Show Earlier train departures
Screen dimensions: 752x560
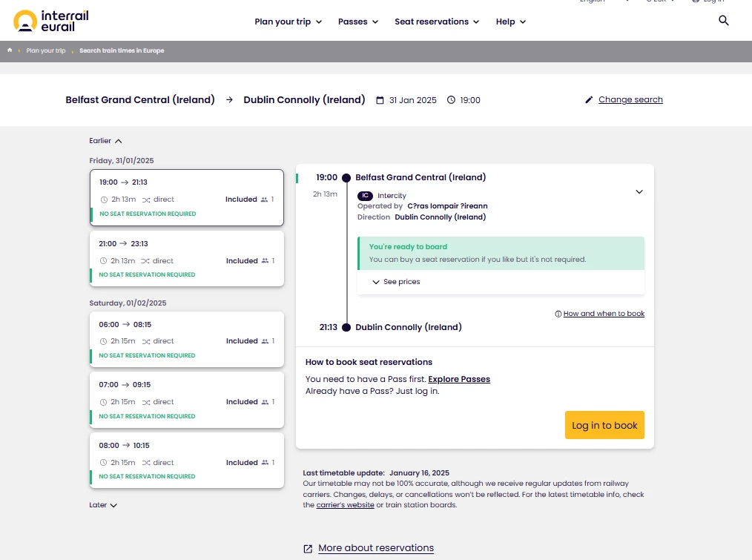[105, 141]
